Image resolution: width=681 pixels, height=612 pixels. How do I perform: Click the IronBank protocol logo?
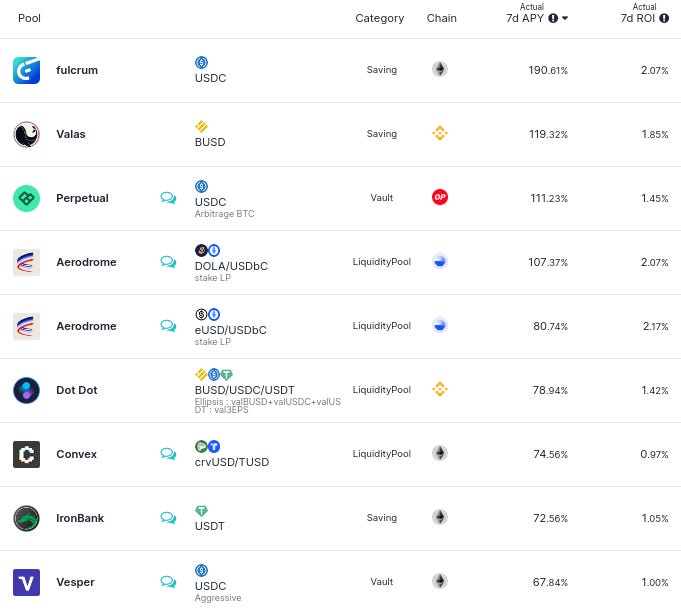tap(26, 518)
